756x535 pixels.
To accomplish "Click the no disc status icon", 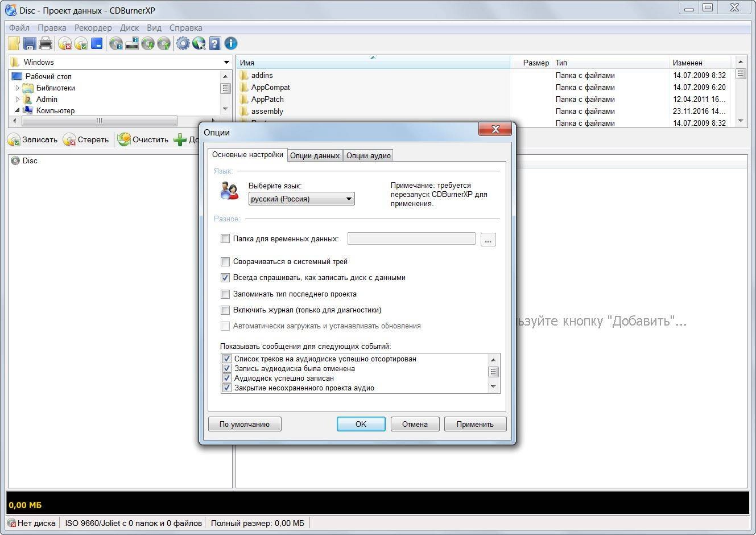I will click(11, 523).
